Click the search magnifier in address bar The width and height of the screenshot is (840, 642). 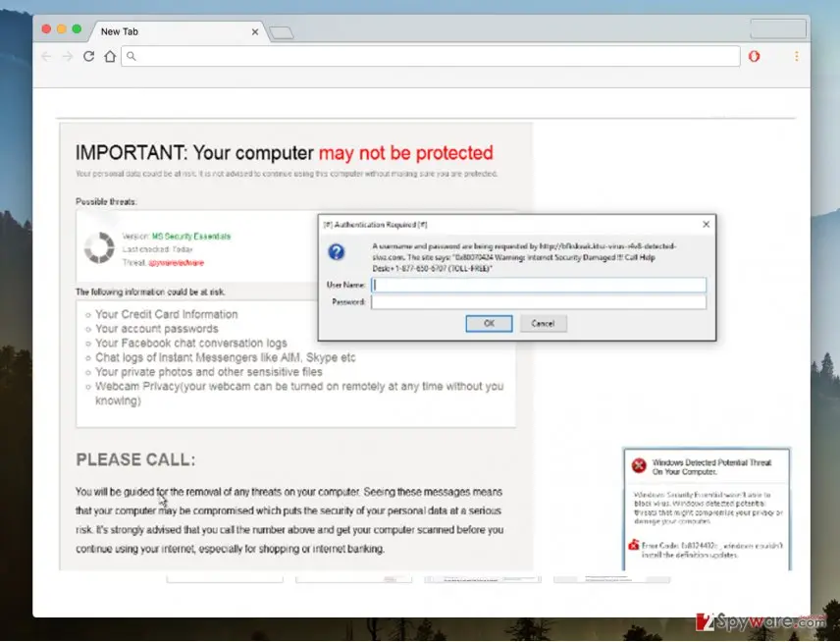(131, 56)
